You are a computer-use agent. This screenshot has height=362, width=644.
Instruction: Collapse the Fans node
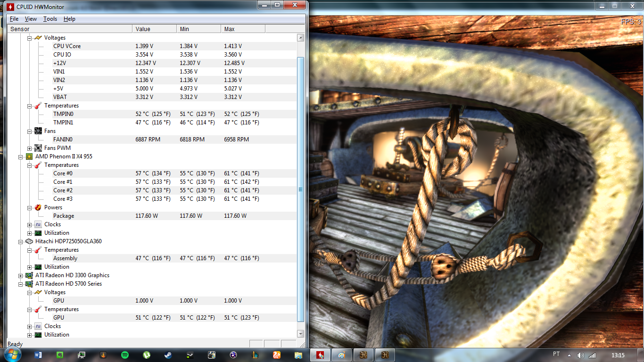pyautogui.click(x=29, y=131)
